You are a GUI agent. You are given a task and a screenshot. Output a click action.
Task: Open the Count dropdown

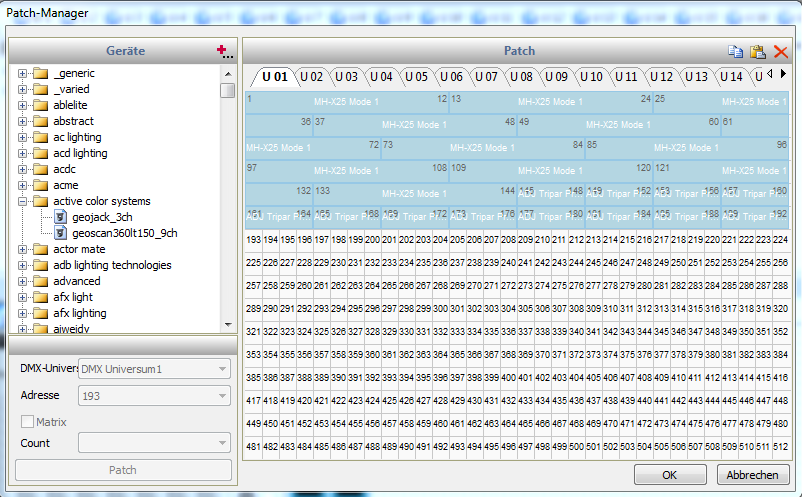pos(154,443)
